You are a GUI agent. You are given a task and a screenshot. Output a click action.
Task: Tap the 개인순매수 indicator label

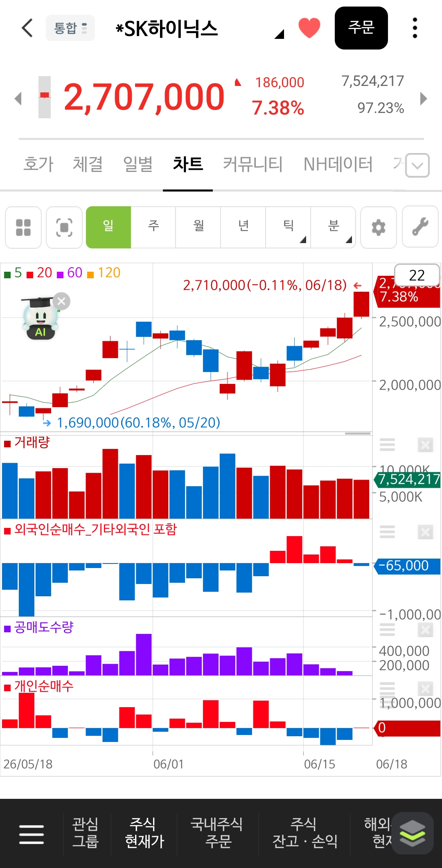coord(39,686)
